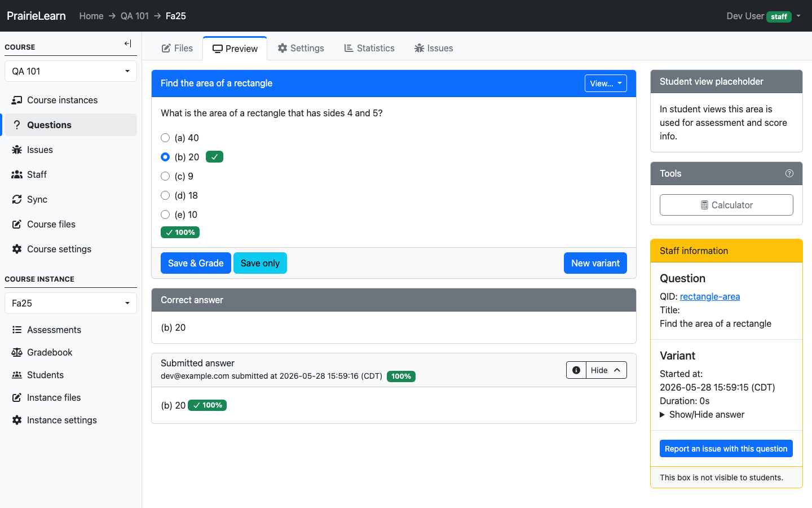Open the Dev User account menu
Image resolution: width=812 pixels, height=508 pixels.
(x=764, y=16)
